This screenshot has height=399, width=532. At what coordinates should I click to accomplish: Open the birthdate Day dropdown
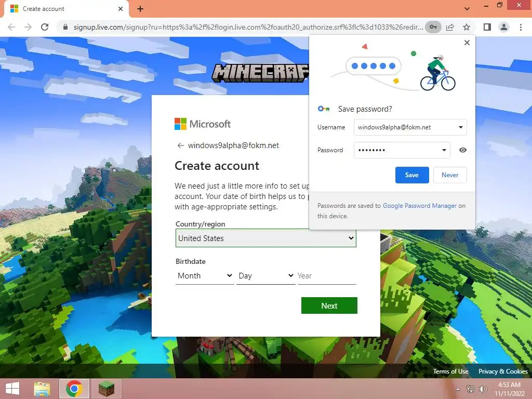tap(265, 276)
